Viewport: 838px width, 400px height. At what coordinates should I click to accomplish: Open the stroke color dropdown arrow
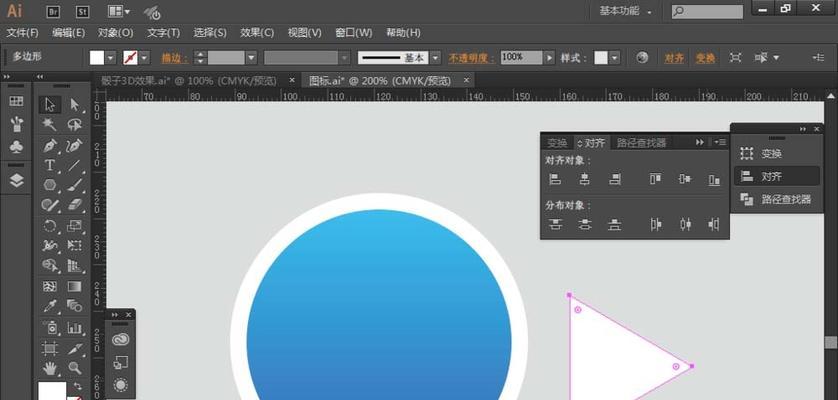(x=144, y=58)
